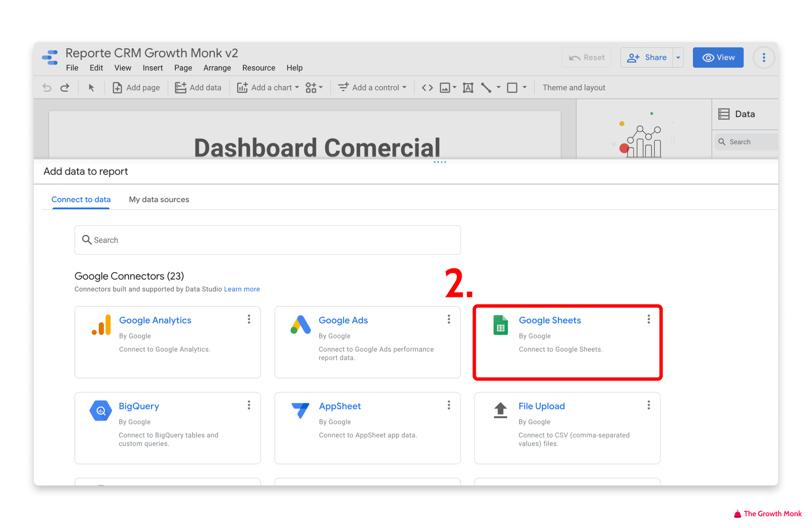Click the Add a chart dropdown
The image size is (812, 528).
[x=268, y=88]
